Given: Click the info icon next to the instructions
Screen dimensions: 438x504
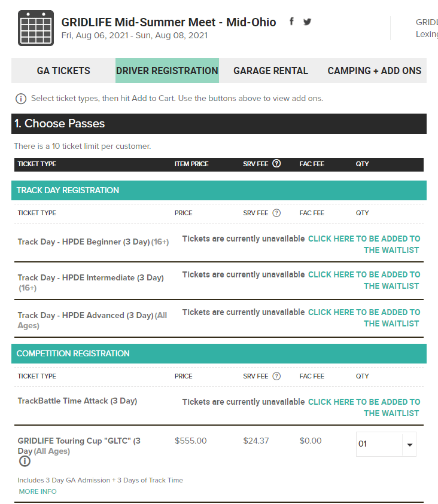Looking at the screenshot, I should pos(21,98).
